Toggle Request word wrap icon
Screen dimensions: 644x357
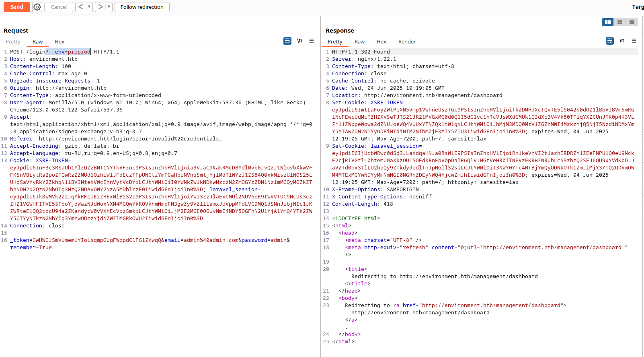[x=287, y=41]
